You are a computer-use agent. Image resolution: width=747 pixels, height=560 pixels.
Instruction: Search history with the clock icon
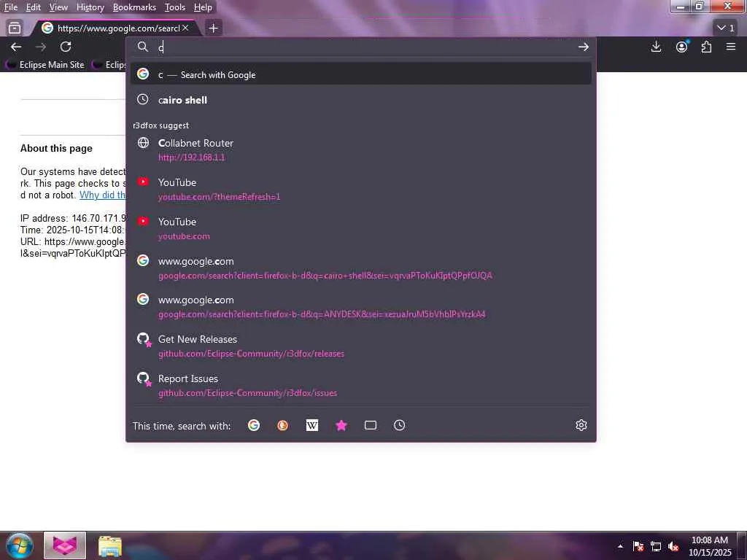click(x=399, y=425)
